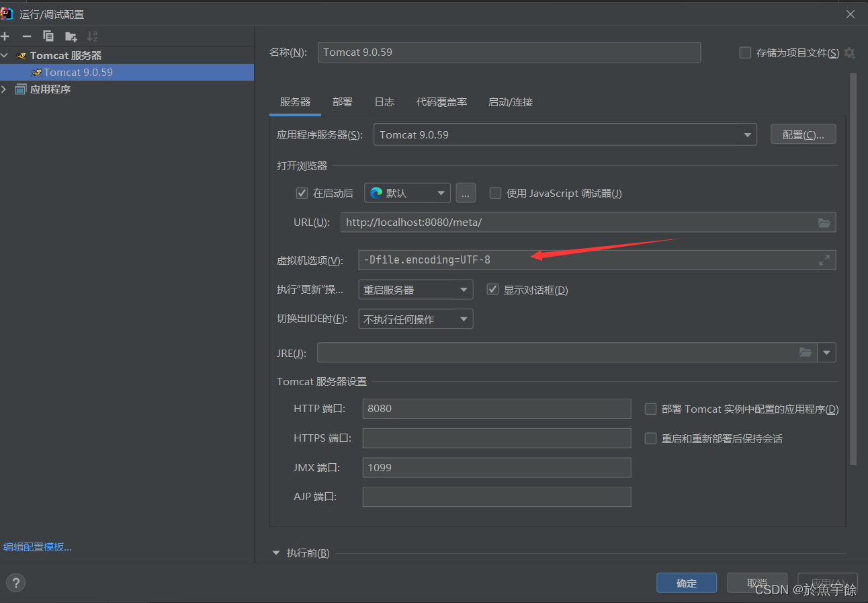Switch to 服务器 tab
Image resolution: width=868 pixels, height=603 pixels.
click(295, 102)
